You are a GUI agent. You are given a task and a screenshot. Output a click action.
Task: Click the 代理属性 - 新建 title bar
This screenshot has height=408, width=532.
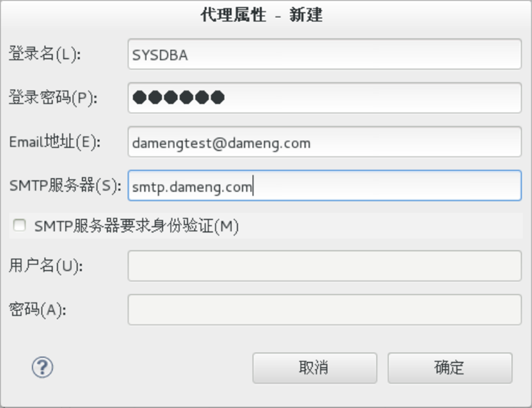pyautogui.click(x=262, y=15)
